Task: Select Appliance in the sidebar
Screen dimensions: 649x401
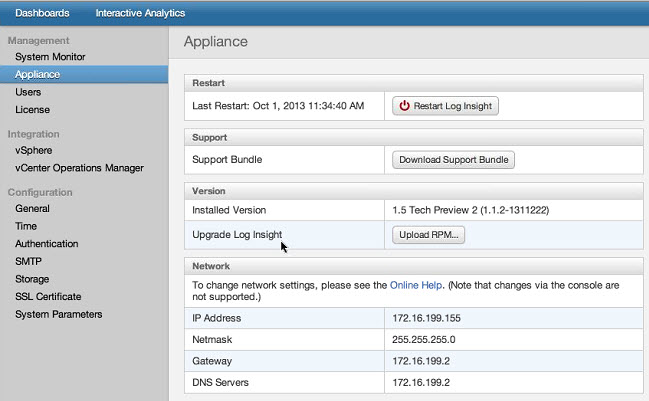Action: [x=84, y=74]
